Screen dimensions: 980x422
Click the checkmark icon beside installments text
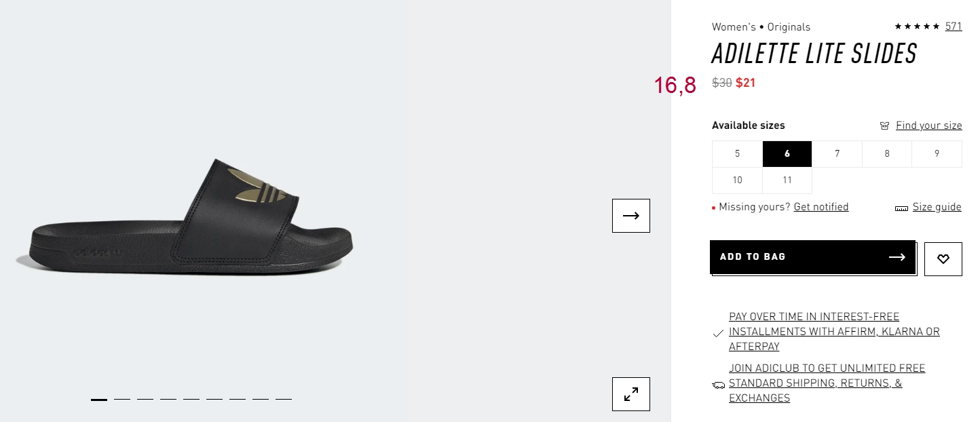pos(718,333)
